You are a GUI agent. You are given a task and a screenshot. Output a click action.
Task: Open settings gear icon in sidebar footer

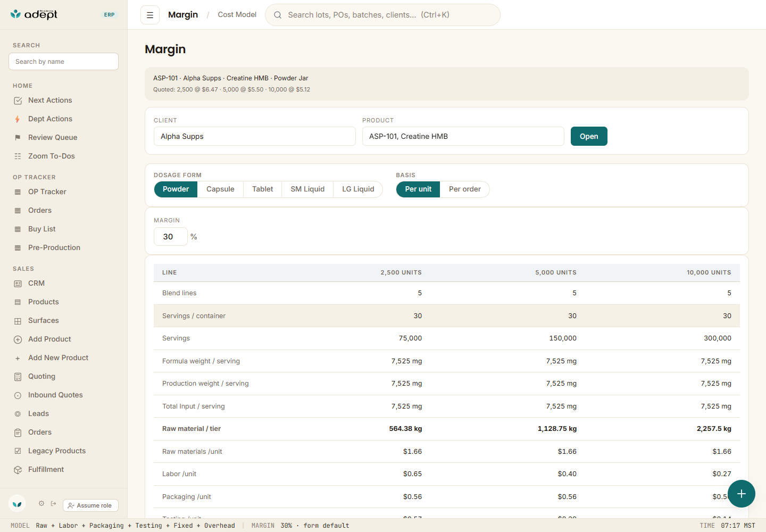click(x=41, y=503)
